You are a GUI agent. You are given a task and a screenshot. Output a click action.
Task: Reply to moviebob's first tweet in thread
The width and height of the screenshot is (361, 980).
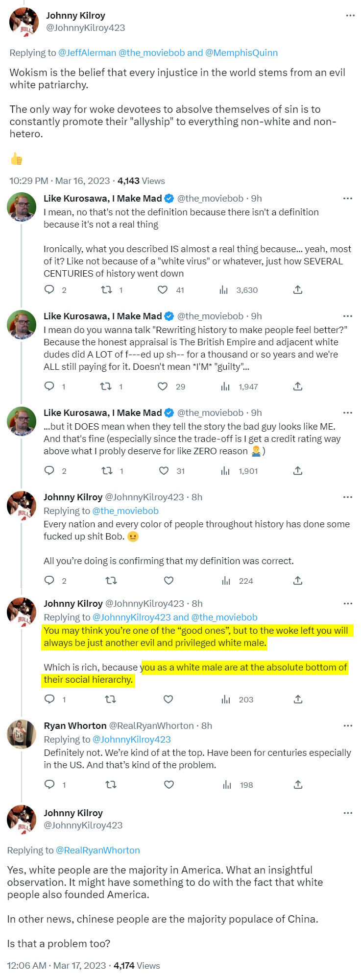coord(49,290)
